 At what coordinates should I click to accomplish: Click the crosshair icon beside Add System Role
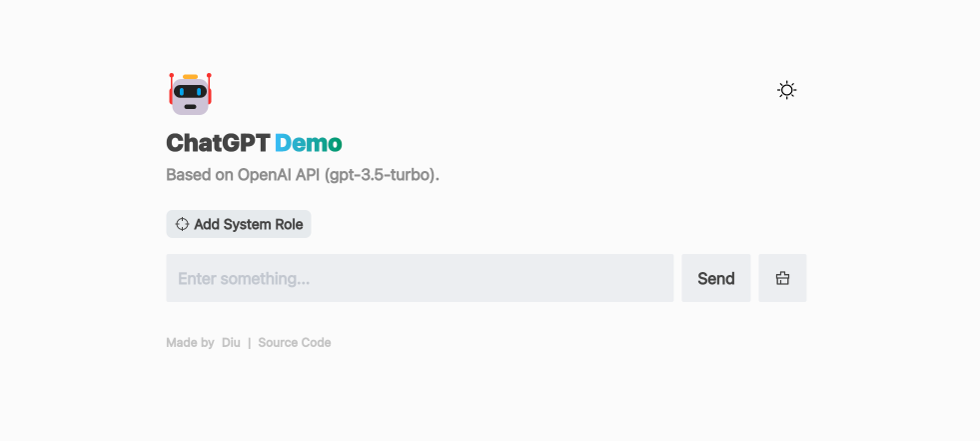[x=182, y=224]
